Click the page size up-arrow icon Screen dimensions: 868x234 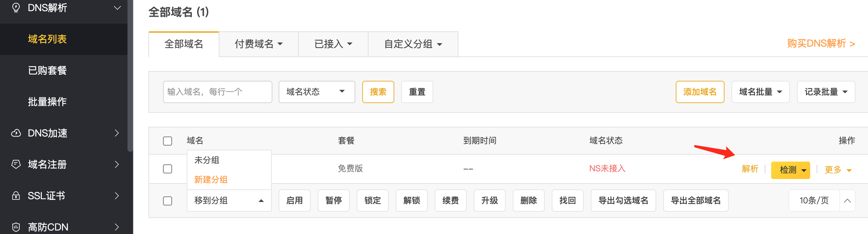(847, 201)
